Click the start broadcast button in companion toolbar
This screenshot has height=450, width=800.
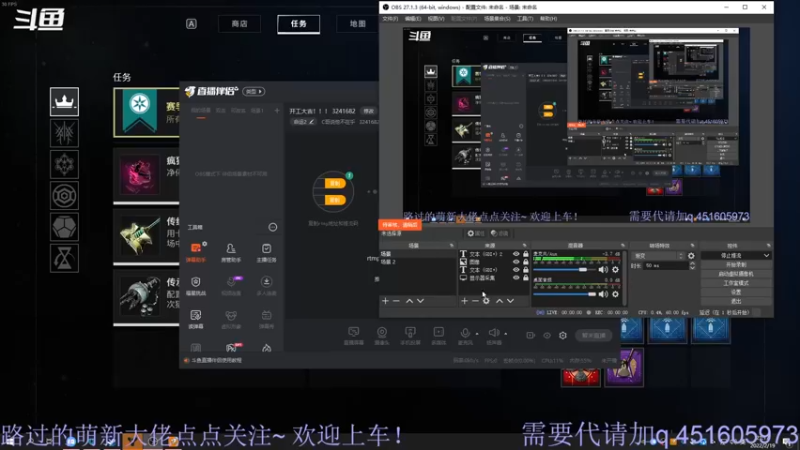click(x=593, y=336)
